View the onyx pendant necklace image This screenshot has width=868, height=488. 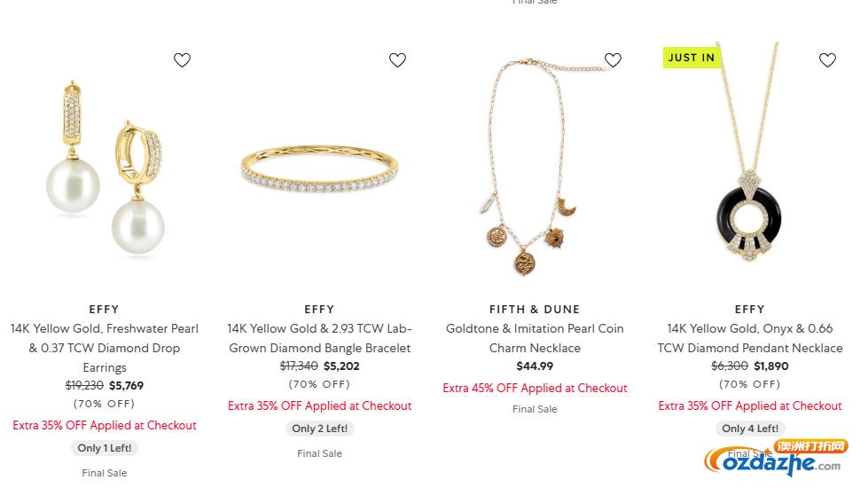749,169
